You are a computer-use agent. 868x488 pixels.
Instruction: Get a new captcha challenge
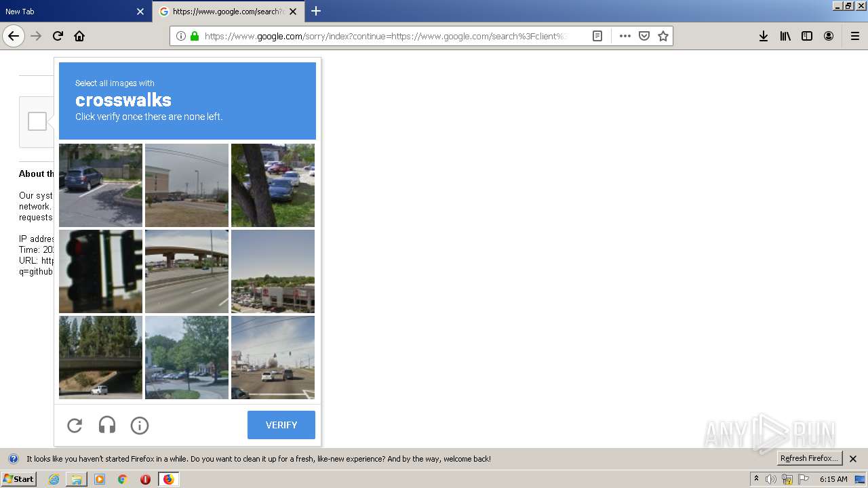[x=75, y=425]
